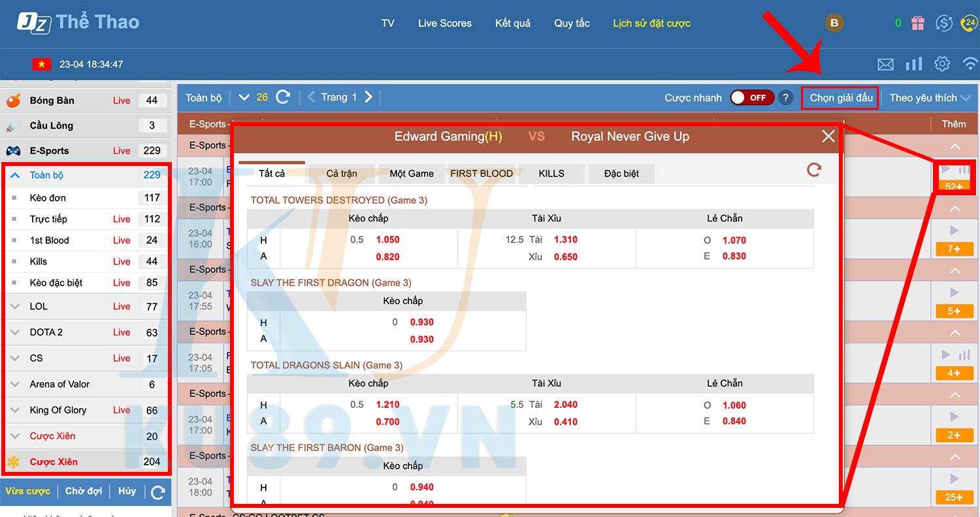Open the bar chart statistics icon in header

(914, 63)
